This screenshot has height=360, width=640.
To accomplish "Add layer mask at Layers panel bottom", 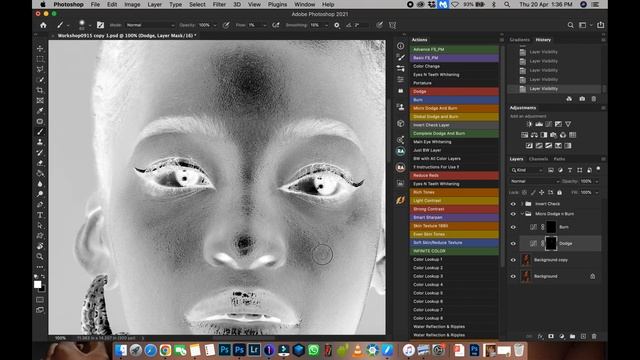I will click(x=551, y=336).
